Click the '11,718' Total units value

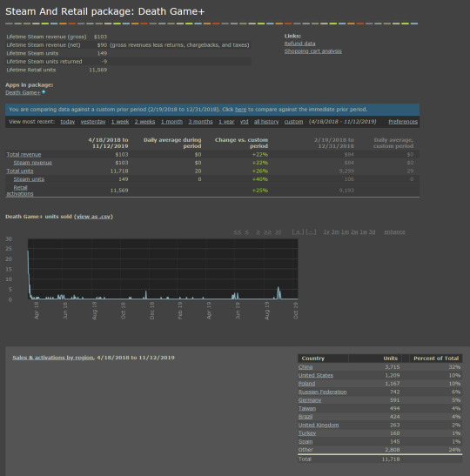(119, 171)
